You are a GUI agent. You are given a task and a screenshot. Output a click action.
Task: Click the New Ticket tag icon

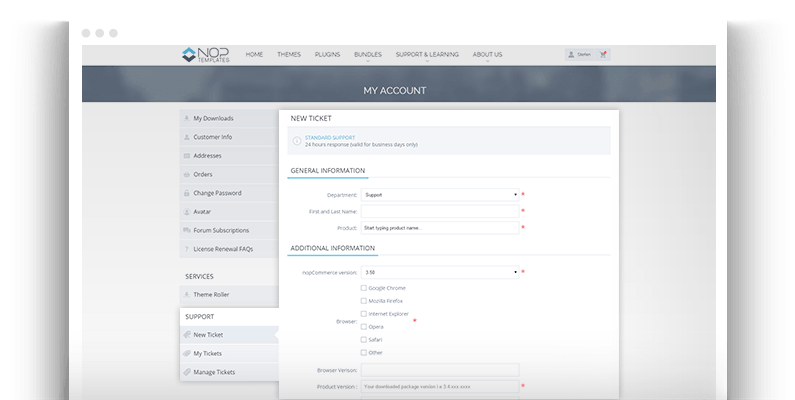coord(186,335)
